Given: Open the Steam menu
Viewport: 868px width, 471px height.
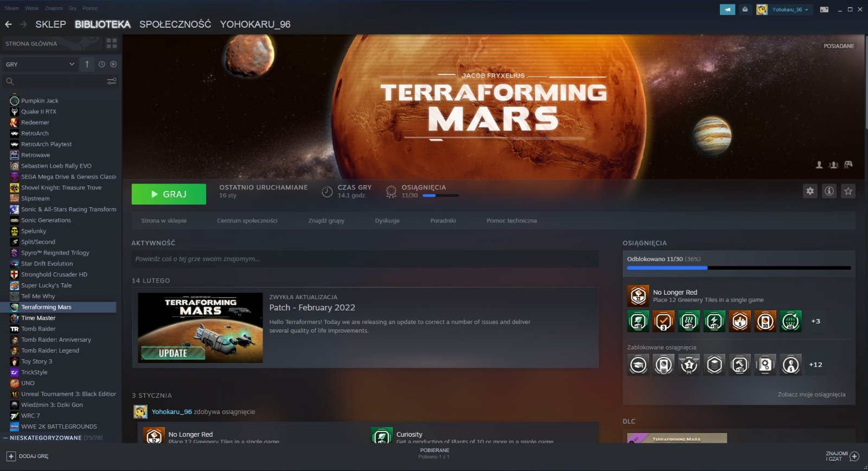Looking at the screenshot, I should point(11,8).
